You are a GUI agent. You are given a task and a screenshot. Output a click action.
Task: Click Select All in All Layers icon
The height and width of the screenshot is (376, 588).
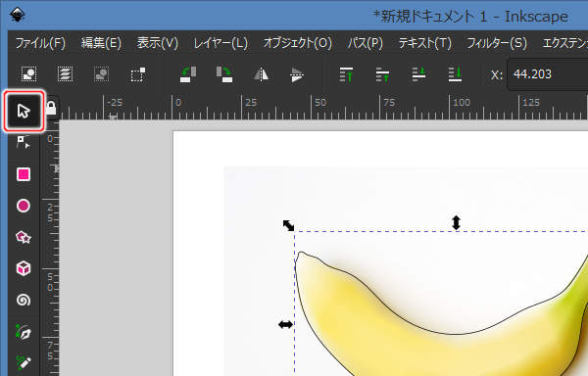(x=65, y=74)
